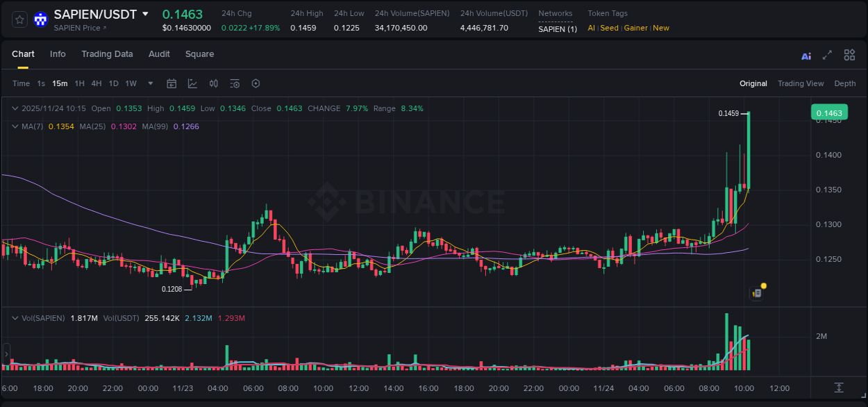This screenshot has width=868, height=407.
Task: Change chart style using the line-chart icon
Action: pos(192,83)
